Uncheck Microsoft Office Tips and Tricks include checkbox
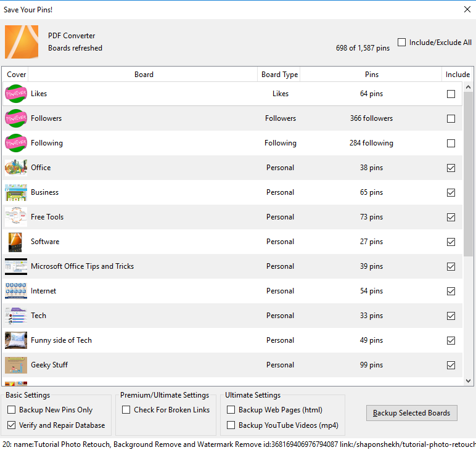This screenshot has width=476, height=450. tap(451, 266)
